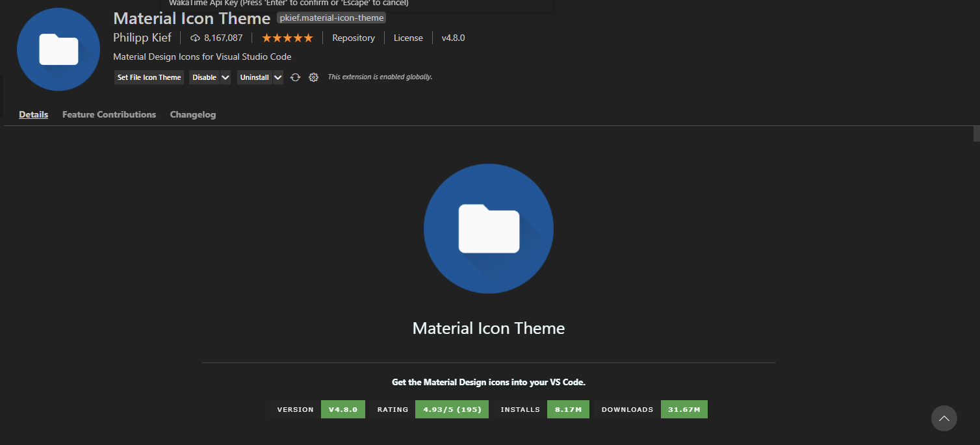This screenshot has width=980, height=445.
Task: Click the scroll-to-top arrow button
Action: [x=944, y=418]
